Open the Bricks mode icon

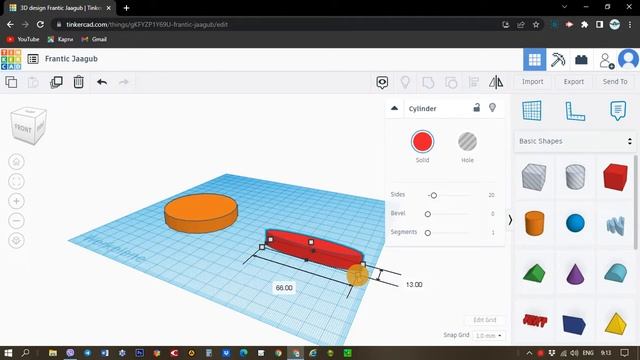581,60
